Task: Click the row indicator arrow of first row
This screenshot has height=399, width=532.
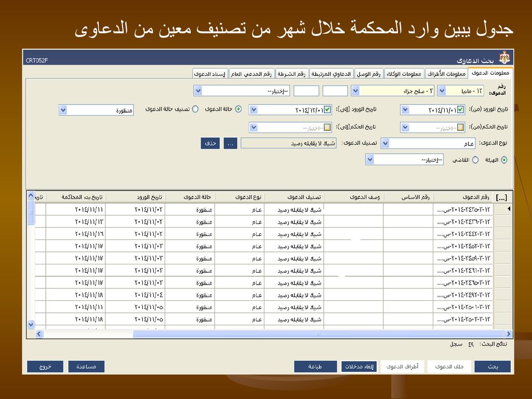Action: (509, 209)
